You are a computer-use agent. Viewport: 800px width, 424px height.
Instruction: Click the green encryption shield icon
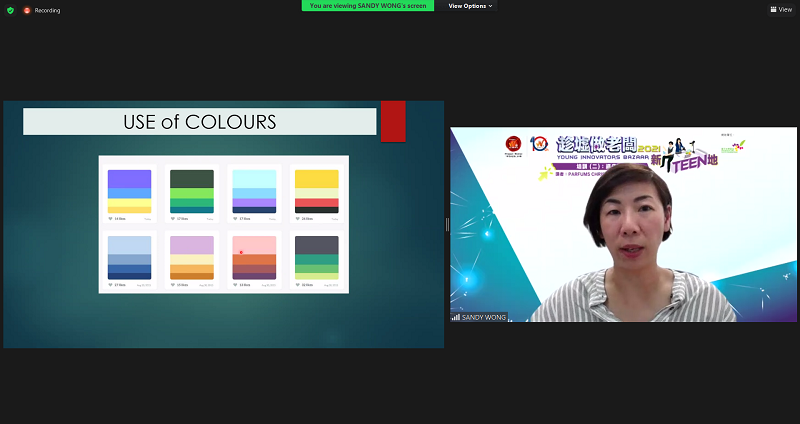coord(10,10)
